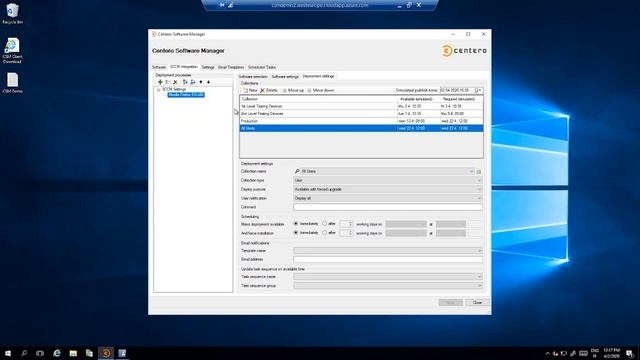Open the taskbar clock showing 12:17 PM

coord(611,353)
